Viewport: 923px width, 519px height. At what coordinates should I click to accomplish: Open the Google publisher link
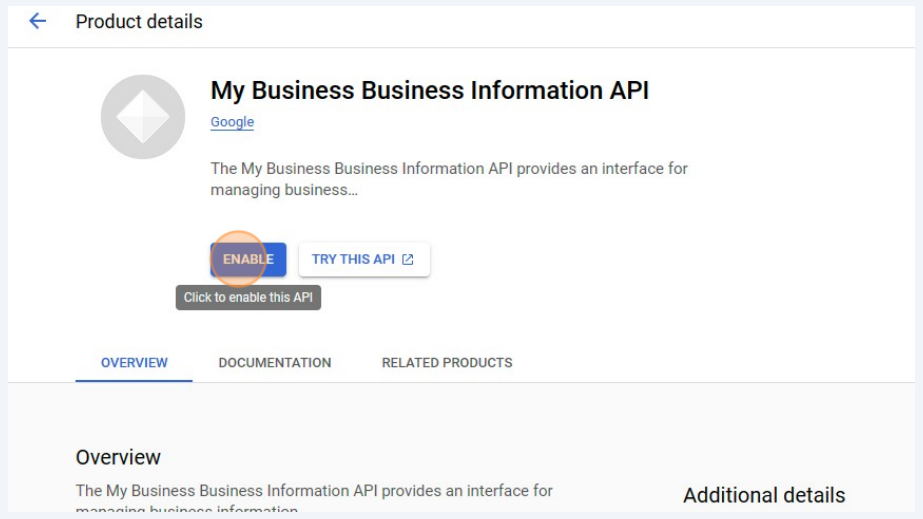232,122
